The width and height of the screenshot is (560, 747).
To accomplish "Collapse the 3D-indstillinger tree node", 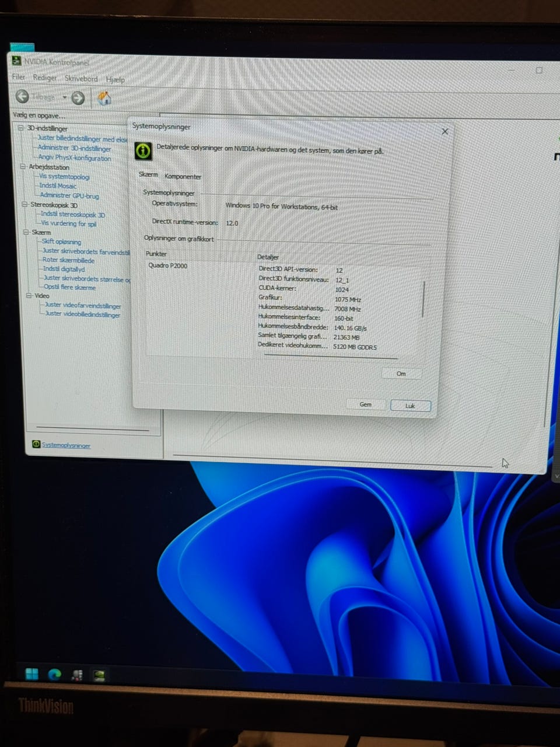I will click(x=22, y=128).
